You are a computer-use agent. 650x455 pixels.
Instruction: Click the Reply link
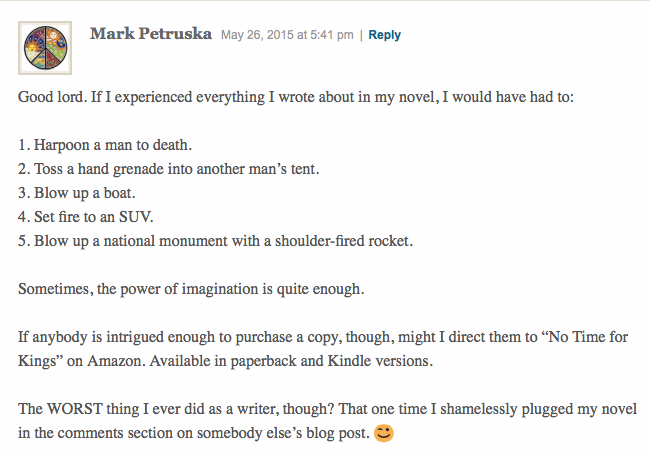pyautogui.click(x=385, y=35)
